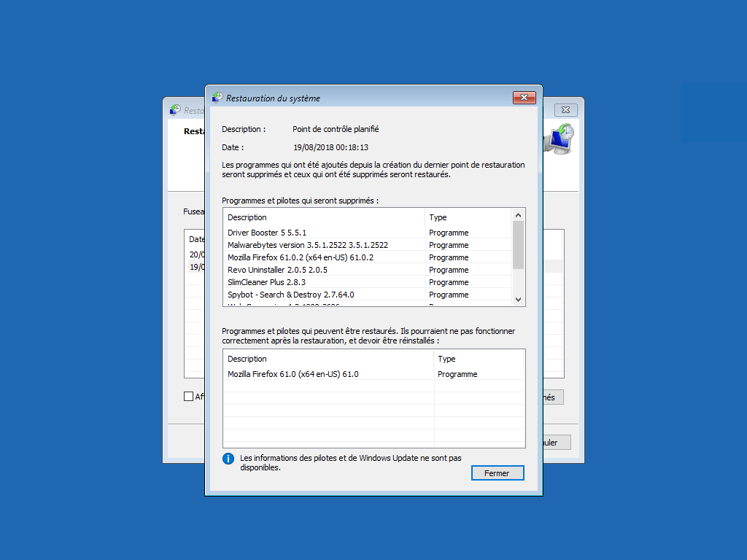The image size is (747, 560).
Task: Click the date value 19/08/2018 00:18:13
Action: tap(330, 147)
